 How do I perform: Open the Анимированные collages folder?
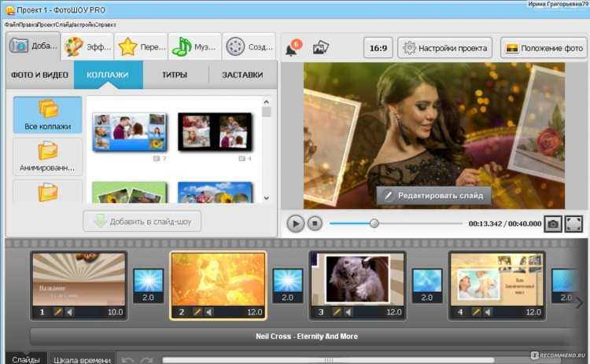point(47,156)
